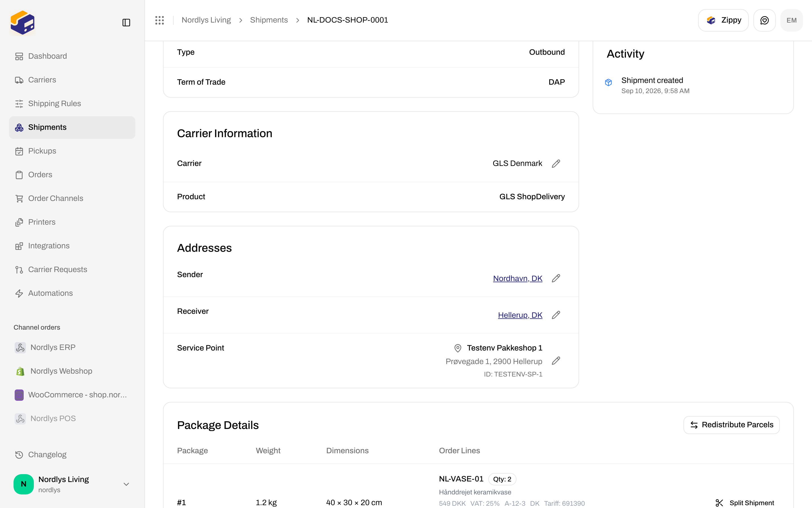
Task: Click the GLS ShopDelivery product value
Action: (x=532, y=196)
